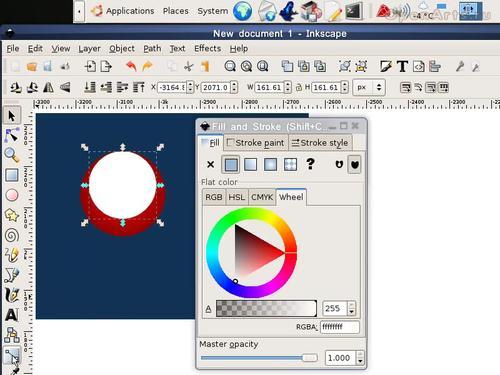The height and width of the screenshot is (375, 500).
Task: Select the Star polygon tool
Action: (12, 215)
